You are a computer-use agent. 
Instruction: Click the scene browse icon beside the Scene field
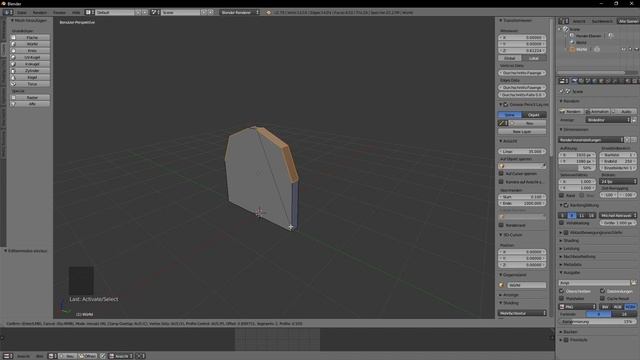pyautogui.click(x=156, y=12)
